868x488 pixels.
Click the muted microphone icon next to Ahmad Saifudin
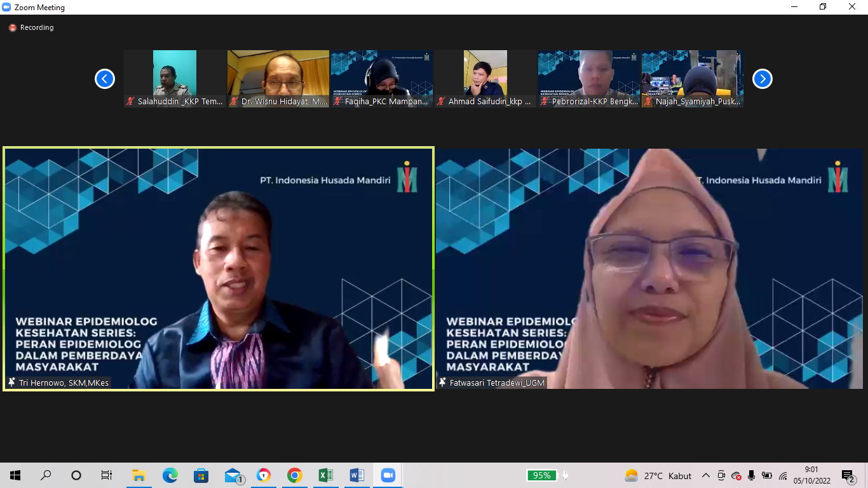[x=441, y=102]
